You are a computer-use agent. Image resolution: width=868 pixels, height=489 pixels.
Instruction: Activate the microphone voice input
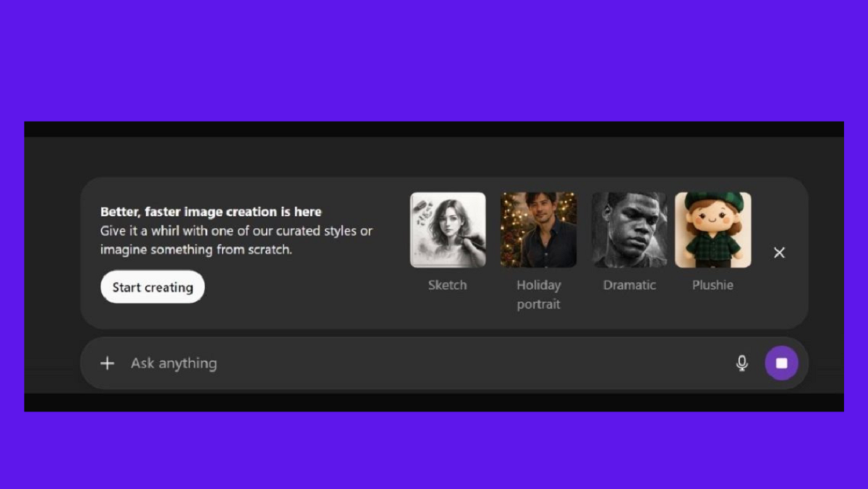coord(741,363)
